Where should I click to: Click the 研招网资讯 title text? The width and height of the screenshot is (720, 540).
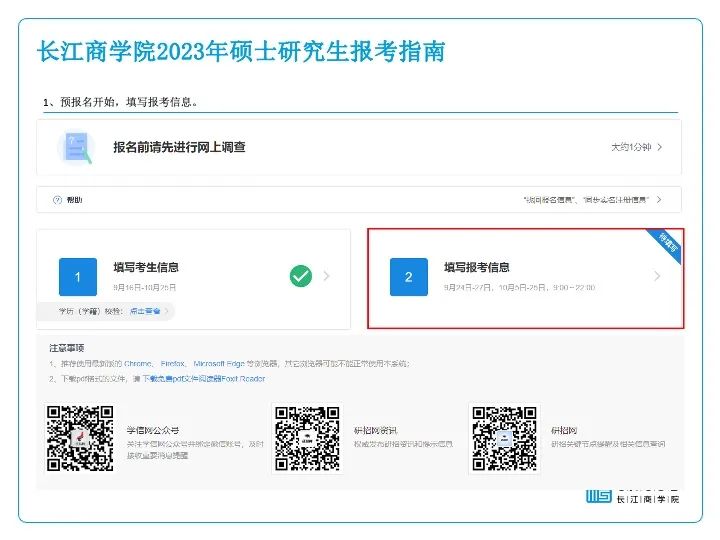click(375, 430)
